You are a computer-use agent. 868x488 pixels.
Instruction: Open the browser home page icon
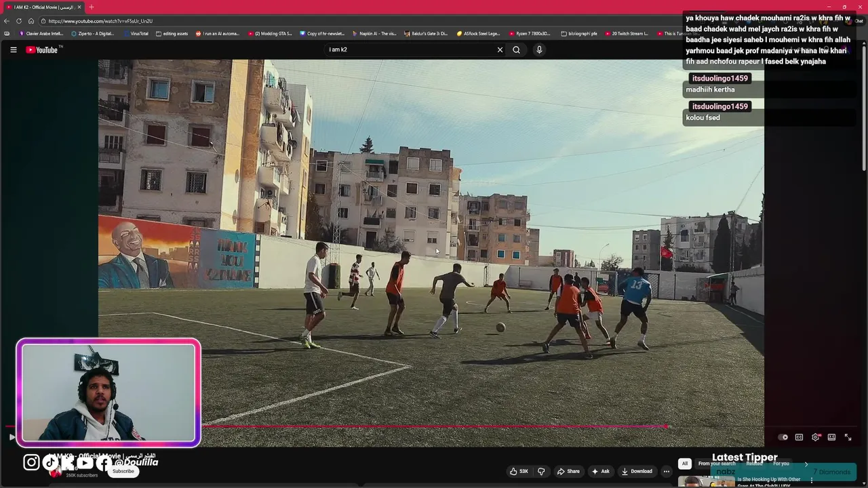(31, 21)
